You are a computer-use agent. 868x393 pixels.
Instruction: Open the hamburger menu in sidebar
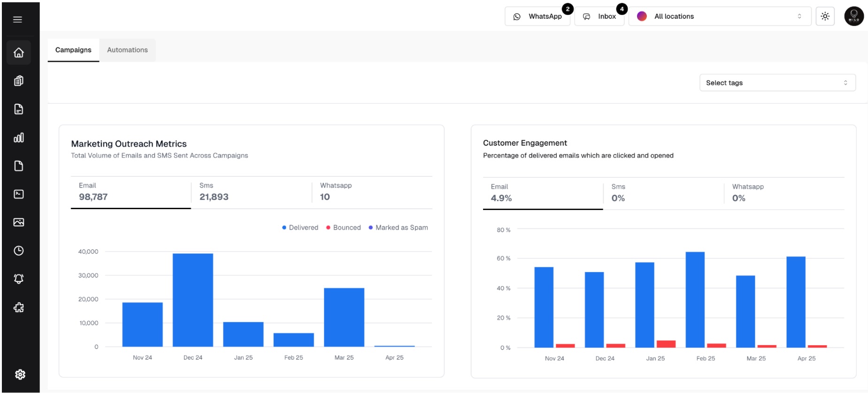[x=17, y=19]
